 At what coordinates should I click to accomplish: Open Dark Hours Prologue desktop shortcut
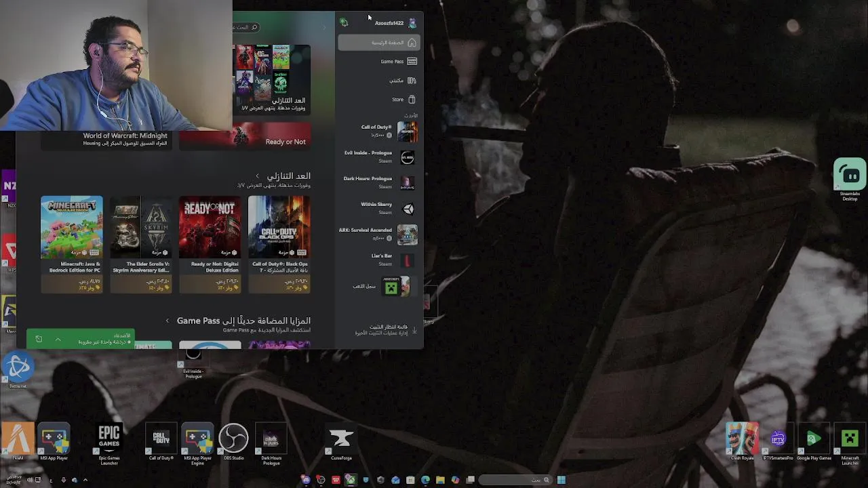click(x=271, y=445)
